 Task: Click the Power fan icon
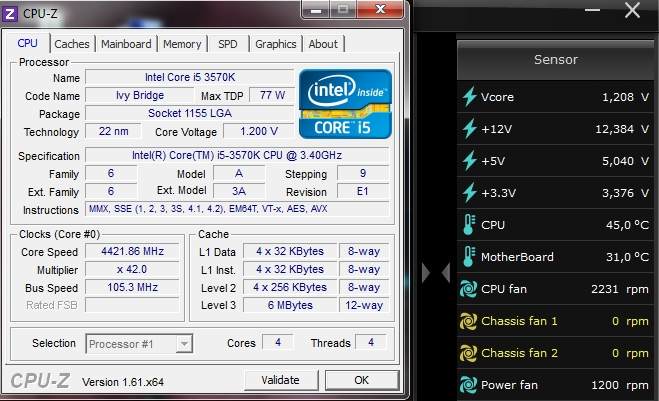point(470,385)
